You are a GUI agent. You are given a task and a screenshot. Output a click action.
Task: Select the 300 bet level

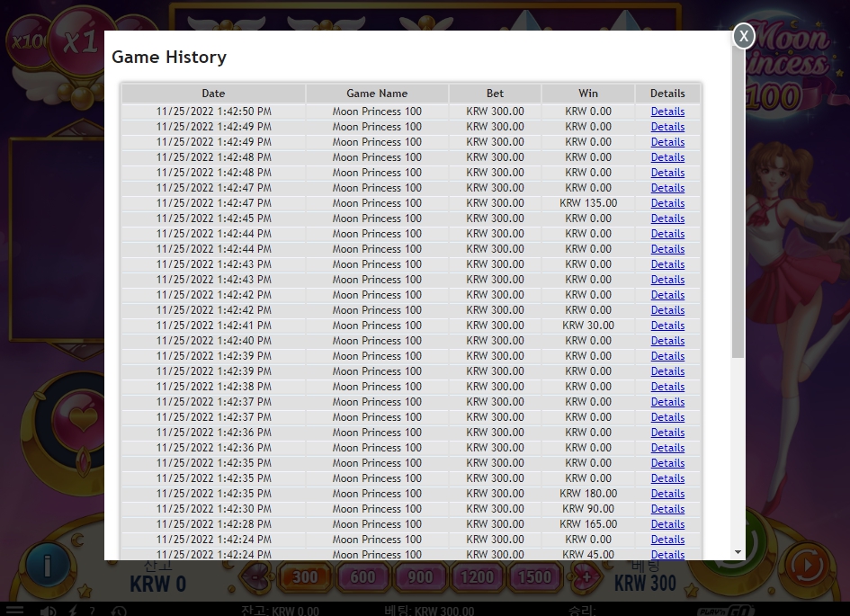point(305,577)
